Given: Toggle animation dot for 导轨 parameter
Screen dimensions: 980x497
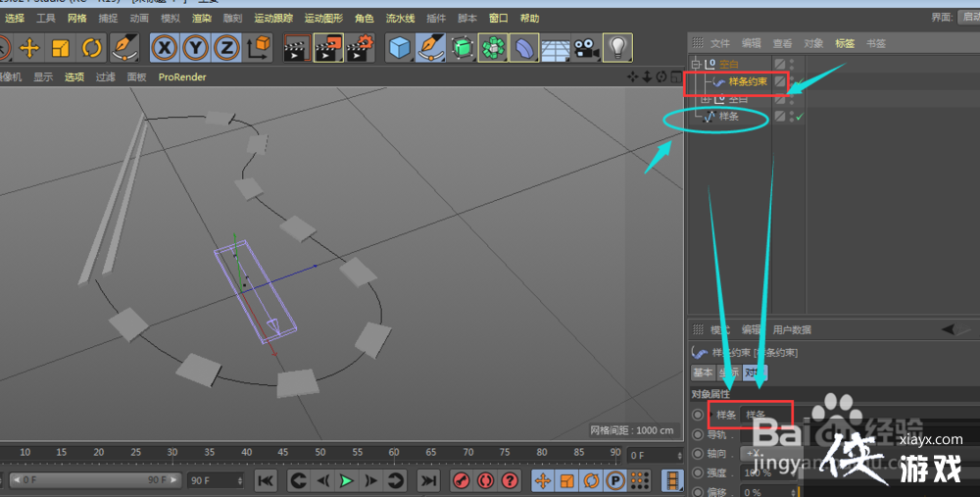Looking at the screenshot, I should click(698, 434).
